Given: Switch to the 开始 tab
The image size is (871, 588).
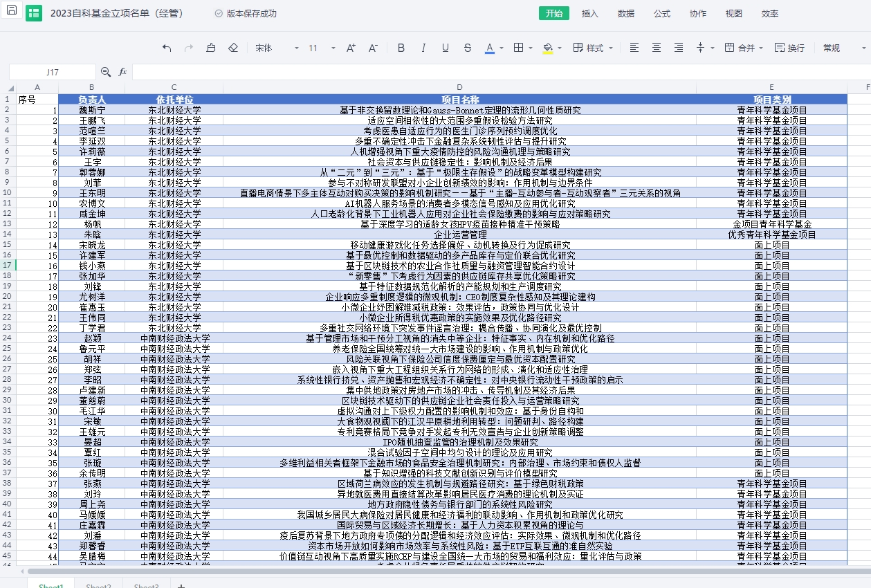Looking at the screenshot, I should coord(553,14).
